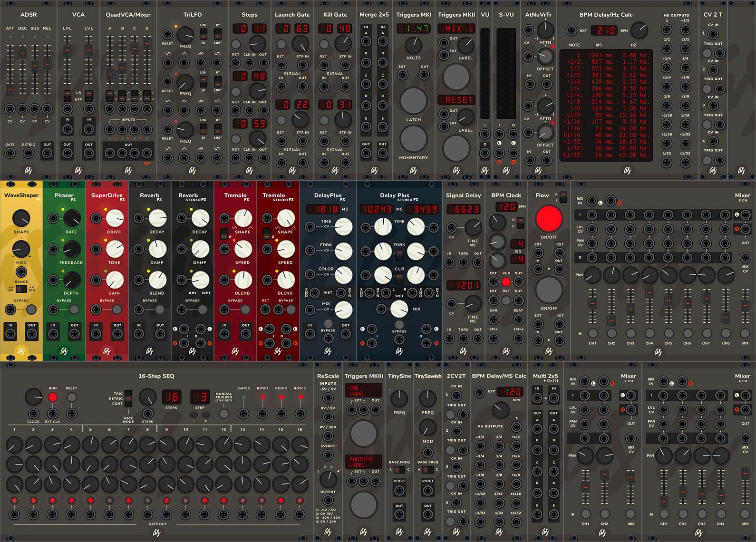Screen dimensions: 756x542
Task: Click the VOLTS knob on Triggers MKI
Action: (414, 46)
